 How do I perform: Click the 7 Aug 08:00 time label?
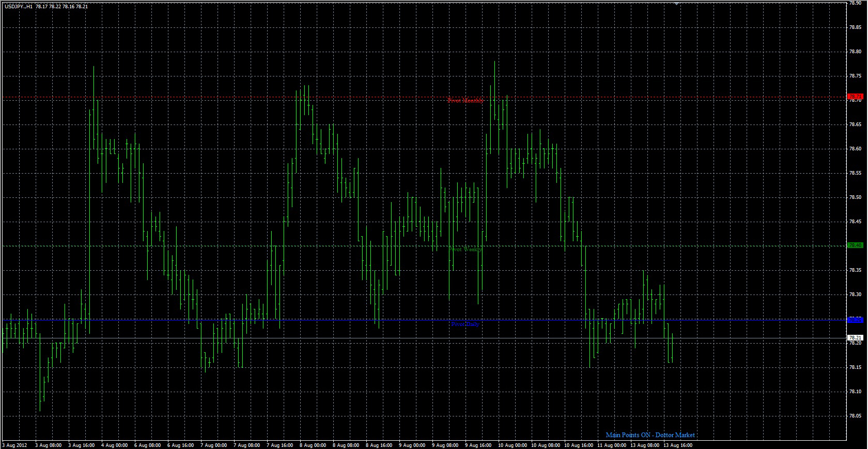tap(247, 445)
